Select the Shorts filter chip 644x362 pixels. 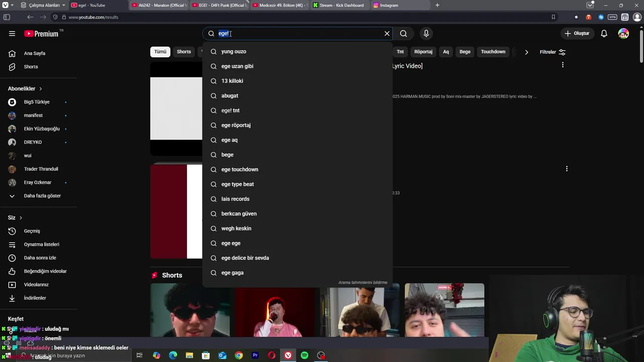point(184,52)
